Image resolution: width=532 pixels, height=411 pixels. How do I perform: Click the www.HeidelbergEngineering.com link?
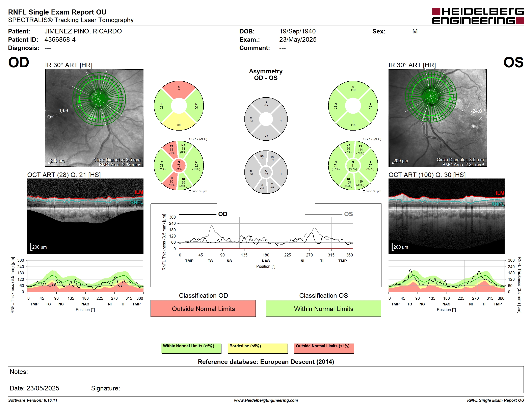[x=266, y=400]
